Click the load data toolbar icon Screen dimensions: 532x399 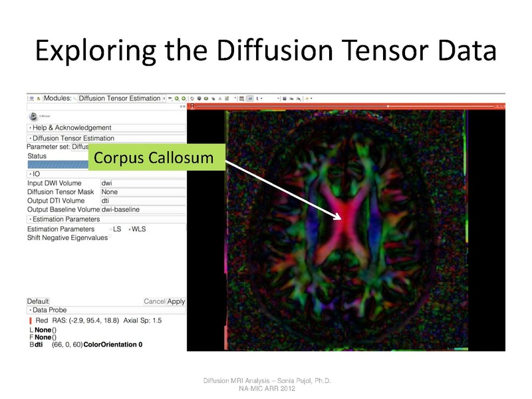tap(31, 98)
